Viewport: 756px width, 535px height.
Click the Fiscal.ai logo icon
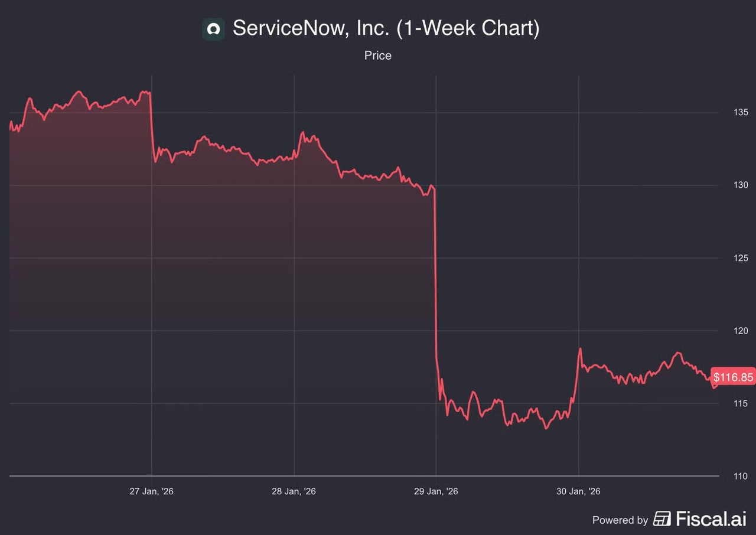(x=662, y=520)
